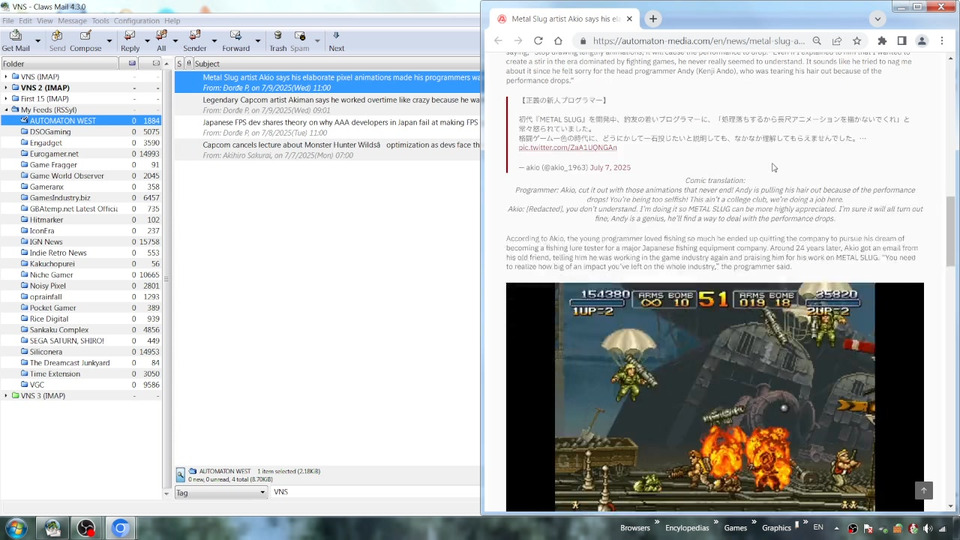Click automaton-media.com address bar
960x540 pixels.
pyautogui.click(x=699, y=41)
